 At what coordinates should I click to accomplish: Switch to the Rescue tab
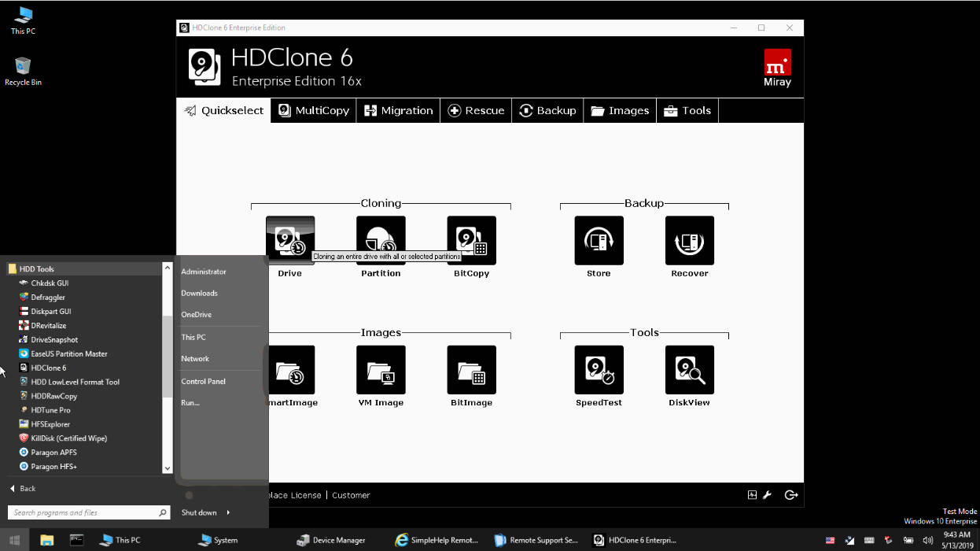click(x=476, y=111)
